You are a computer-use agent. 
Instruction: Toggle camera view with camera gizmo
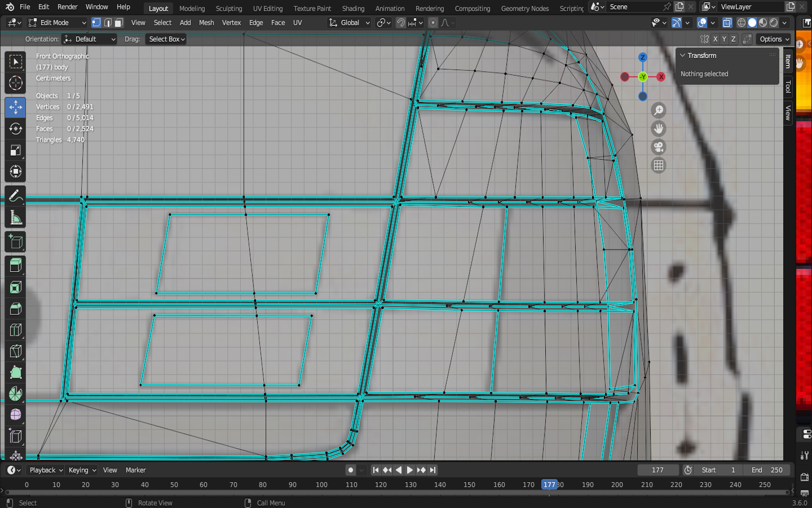click(x=658, y=147)
